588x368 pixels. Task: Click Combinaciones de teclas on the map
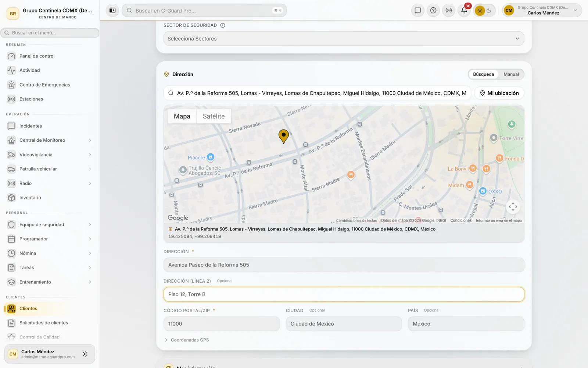click(x=356, y=220)
